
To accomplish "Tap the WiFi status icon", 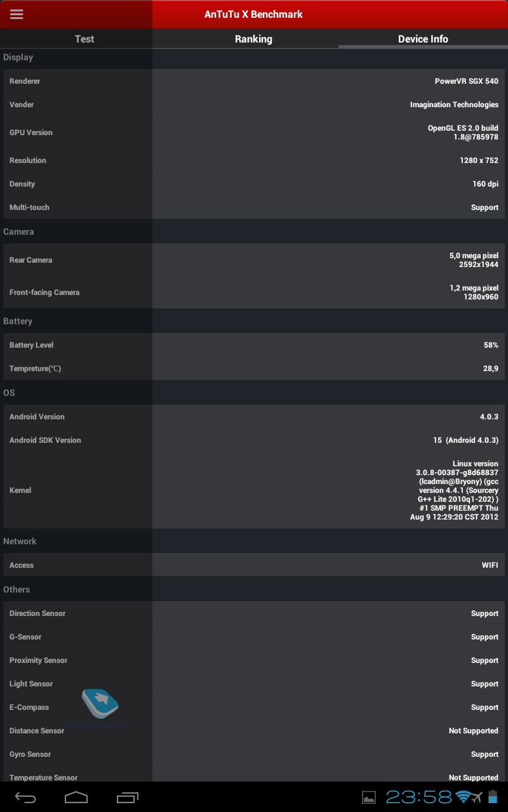I will tap(464, 797).
